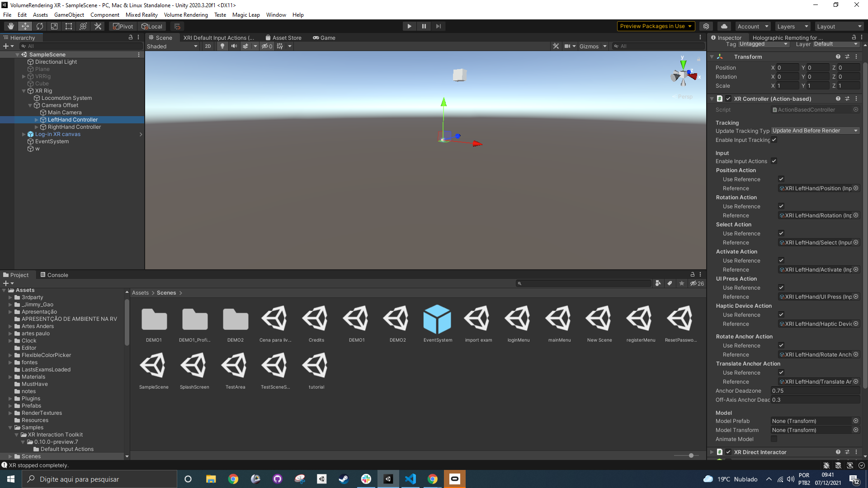Select the combined Transform tool
This screenshot has width=868, height=488.
(x=83, y=26)
